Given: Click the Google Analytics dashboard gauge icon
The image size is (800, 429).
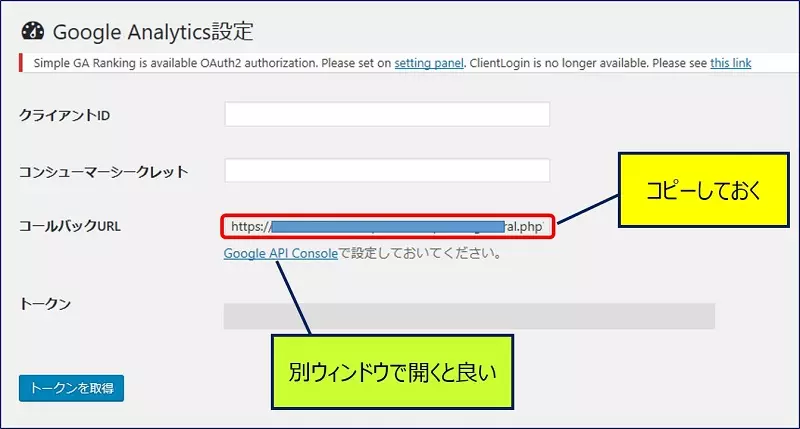Looking at the screenshot, I should 33,31.
